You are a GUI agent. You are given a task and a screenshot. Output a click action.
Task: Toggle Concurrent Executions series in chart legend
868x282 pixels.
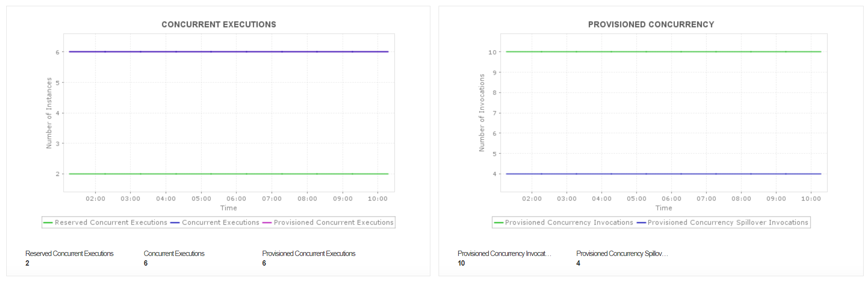[220, 222]
